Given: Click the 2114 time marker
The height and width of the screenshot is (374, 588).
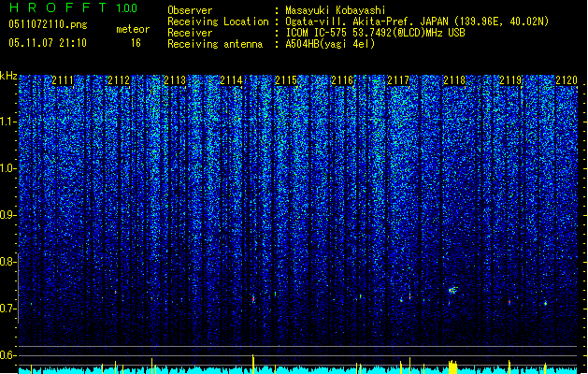Looking at the screenshot, I should (x=231, y=80).
